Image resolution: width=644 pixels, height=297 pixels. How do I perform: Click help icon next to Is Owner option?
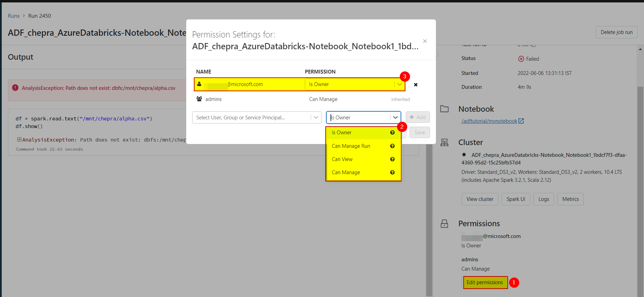[392, 133]
